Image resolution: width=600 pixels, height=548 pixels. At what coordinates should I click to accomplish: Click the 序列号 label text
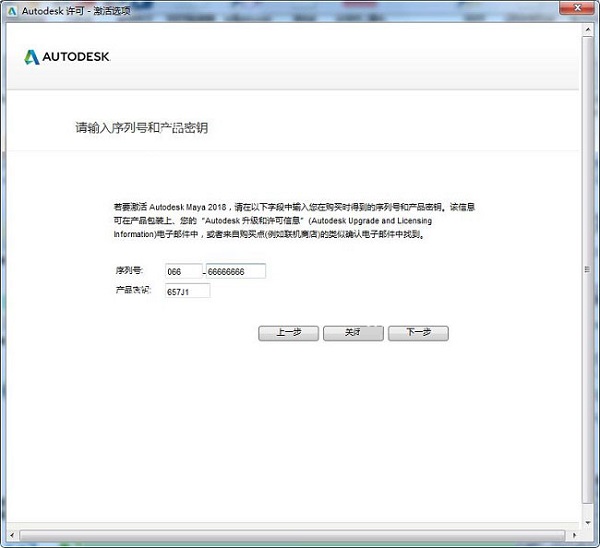(129, 270)
